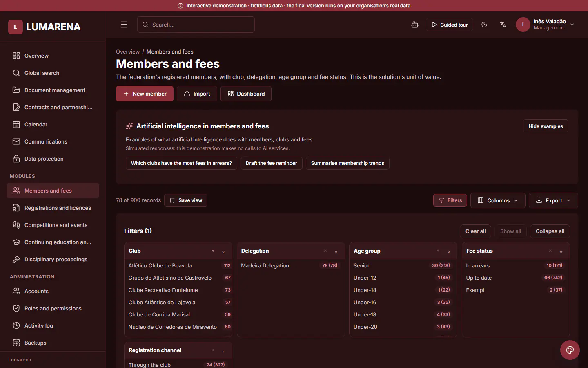Filter fee status In arrears
Image resolution: width=588 pixels, height=368 pixels.
pyautogui.click(x=516, y=265)
